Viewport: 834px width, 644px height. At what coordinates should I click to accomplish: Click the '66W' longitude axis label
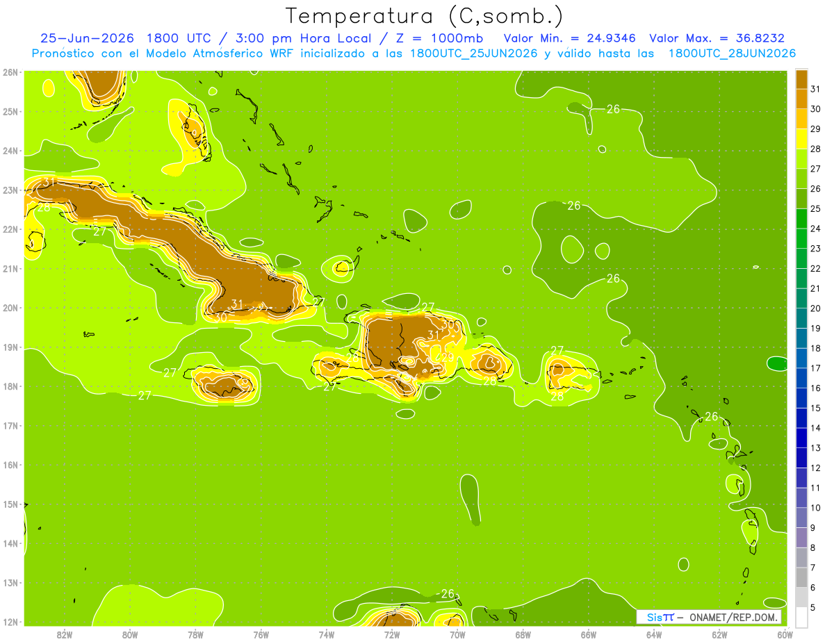588,634
